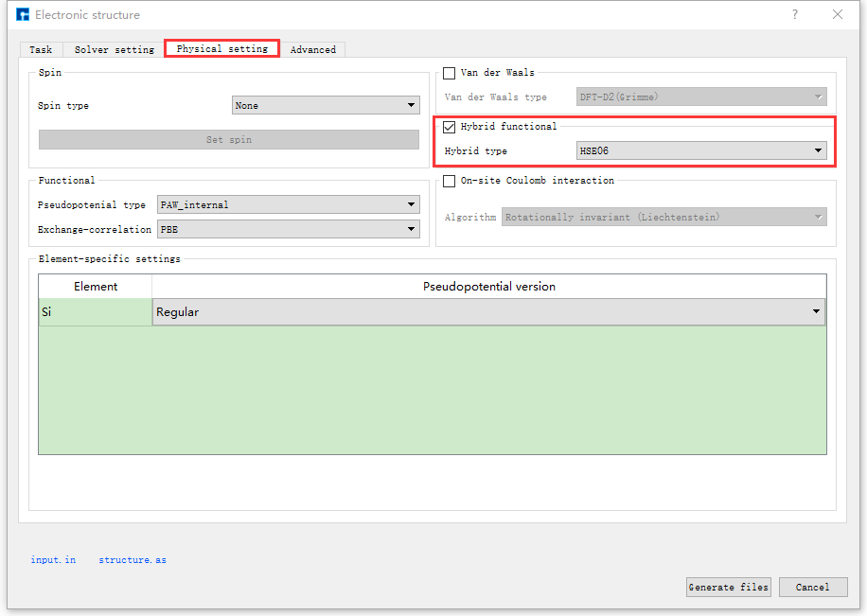Switch to the Task tab

click(41, 49)
